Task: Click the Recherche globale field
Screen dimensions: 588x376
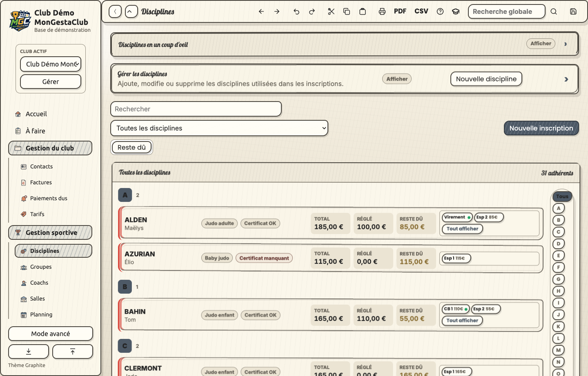Action: click(x=507, y=11)
